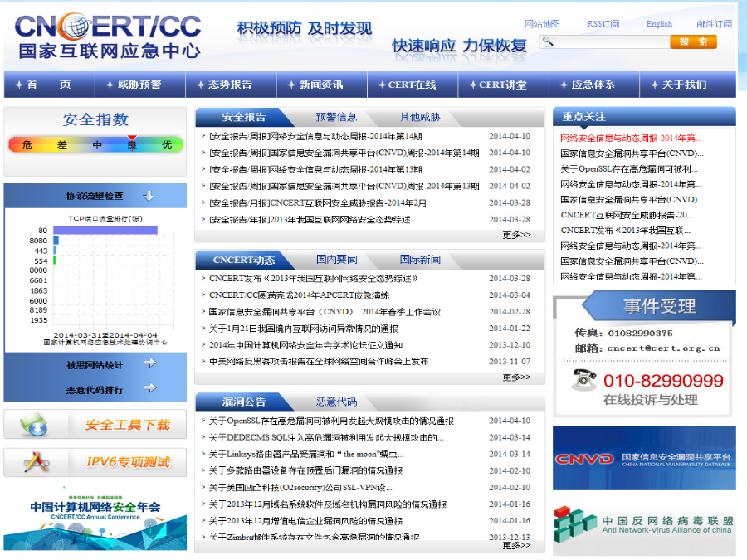Image resolution: width=747 pixels, height=560 pixels.
Task: Switch to the 恶意代码 tab
Action: click(x=336, y=402)
